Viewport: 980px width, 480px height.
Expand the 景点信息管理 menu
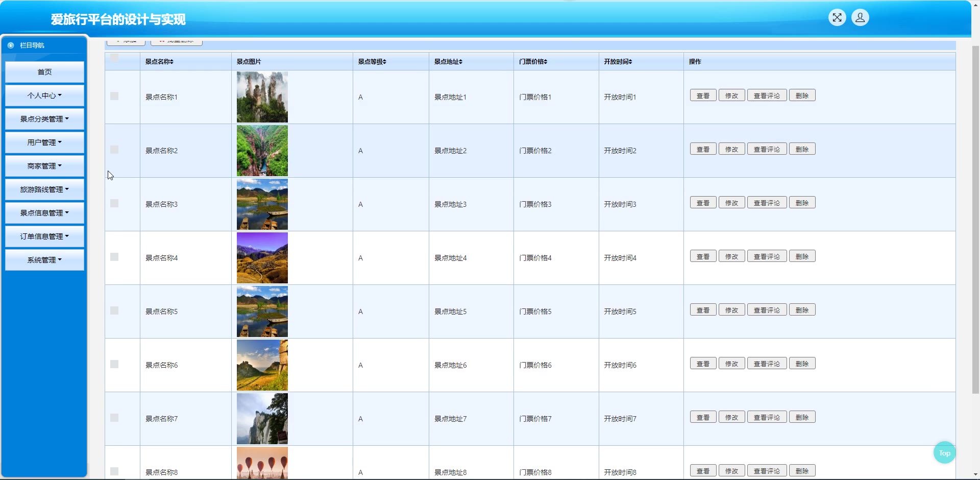pos(44,213)
